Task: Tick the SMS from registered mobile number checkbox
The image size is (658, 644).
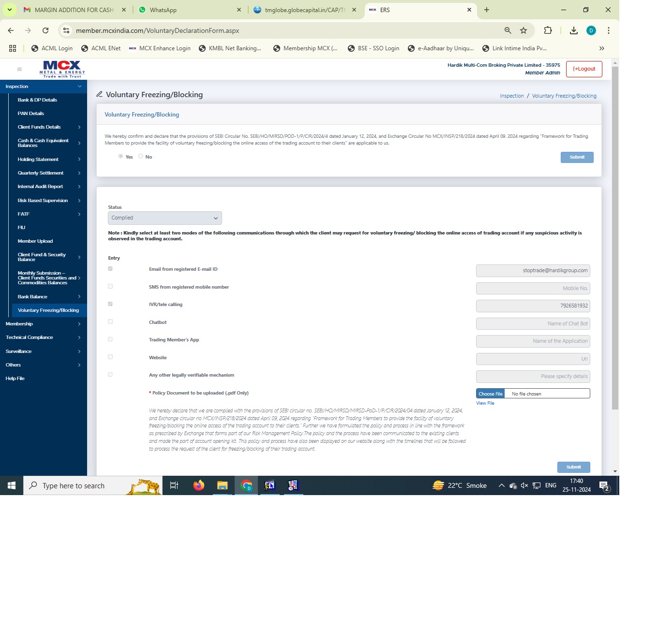Action: tap(110, 286)
